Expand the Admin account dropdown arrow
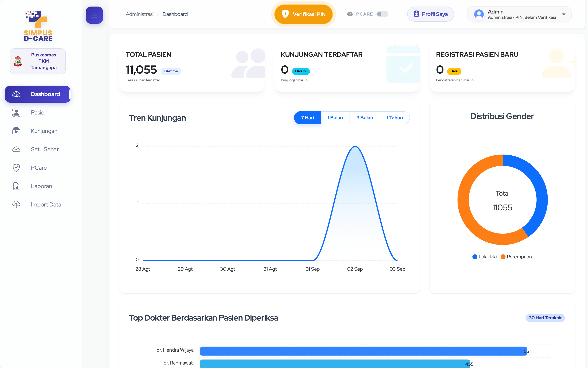Viewport: 588px width, 368px height. click(x=564, y=14)
